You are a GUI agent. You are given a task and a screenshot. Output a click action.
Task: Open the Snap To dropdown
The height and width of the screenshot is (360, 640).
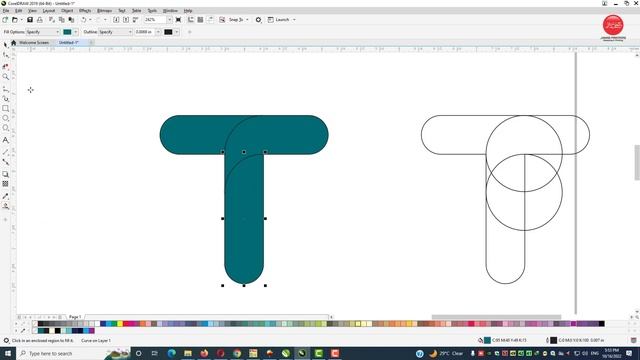[x=238, y=20]
